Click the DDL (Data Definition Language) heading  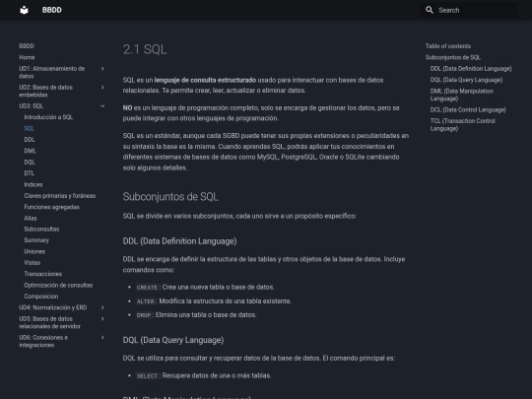[180, 241]
